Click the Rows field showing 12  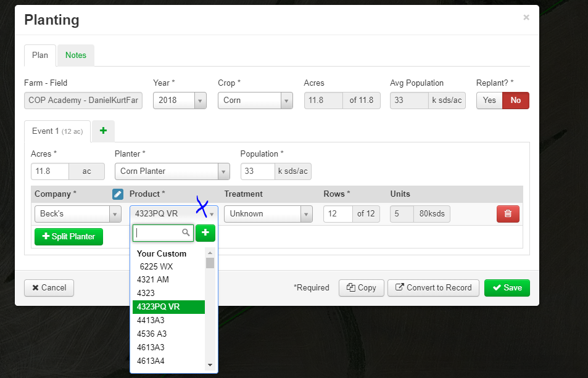338,213
